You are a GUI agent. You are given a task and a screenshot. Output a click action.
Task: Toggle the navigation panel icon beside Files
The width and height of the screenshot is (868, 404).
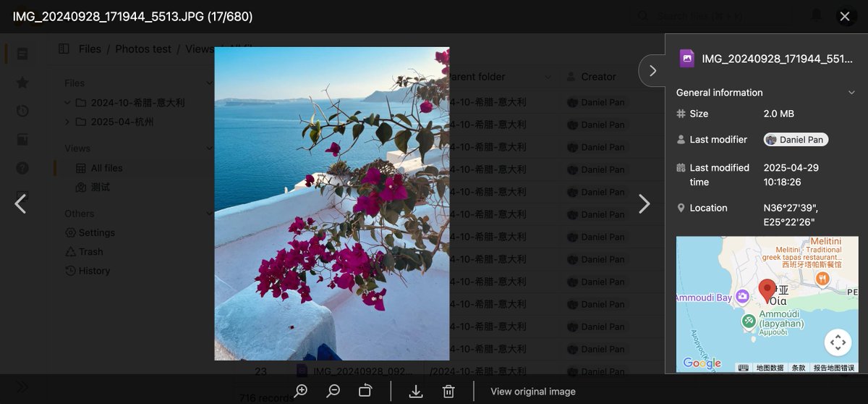[x=64, y=49]
